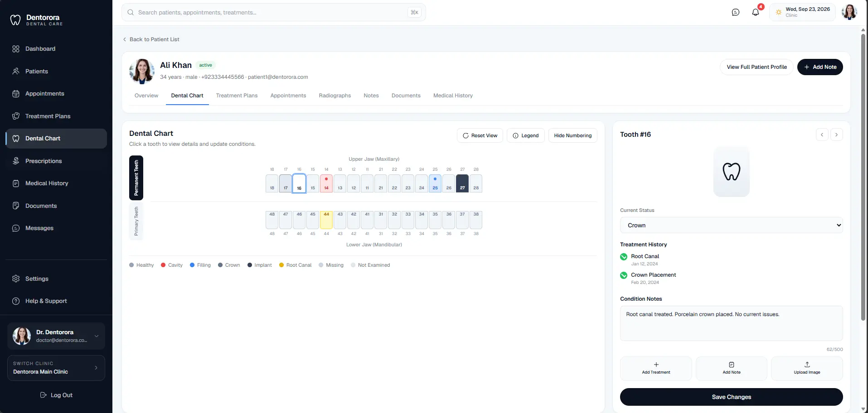868x413 pixels.
Task: Expand the Switch Clinic selector
Action: click(x=56, y=368)
